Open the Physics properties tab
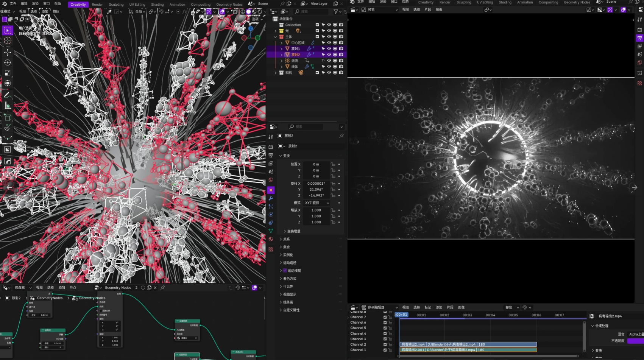 coord(271,215)
